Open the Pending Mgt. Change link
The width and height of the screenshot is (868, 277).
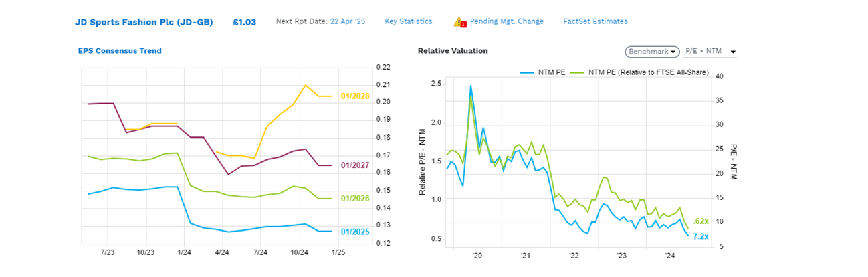click(506, 21)
